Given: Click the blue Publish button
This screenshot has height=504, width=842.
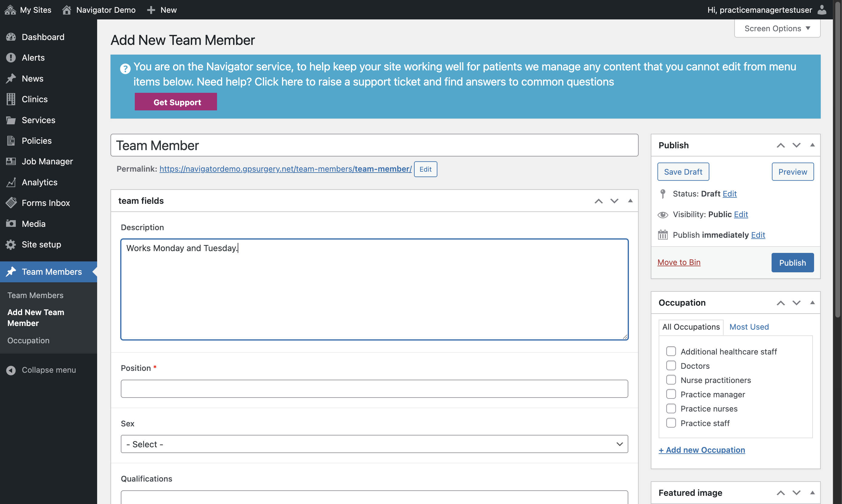Looking at the screenshot, I should tap(793, 263).
